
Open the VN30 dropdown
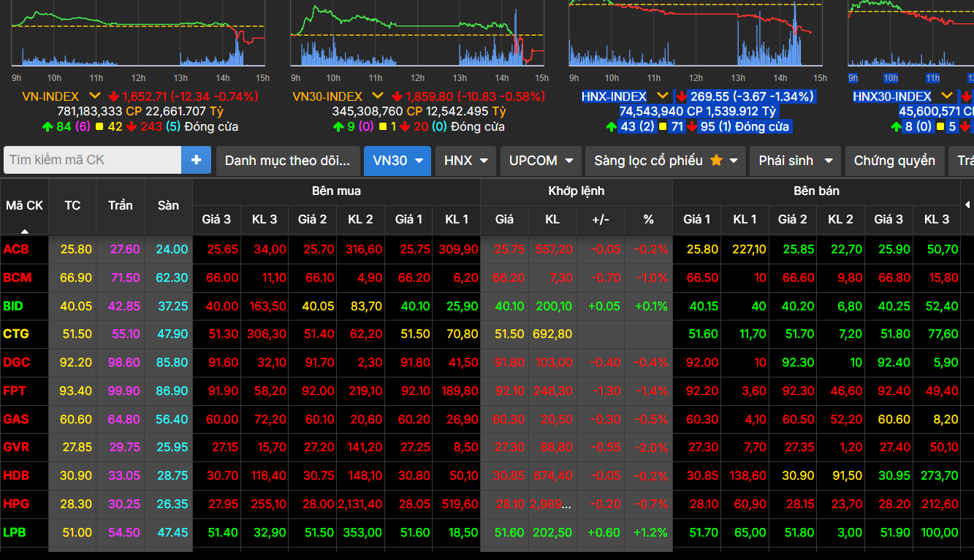(x=397, y=161)
